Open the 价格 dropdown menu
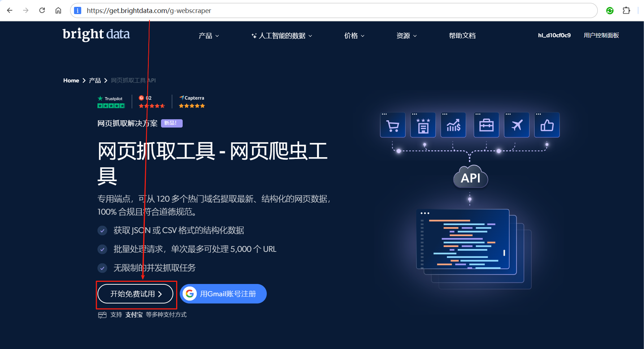Viewport: 644px width, 349px height. coord(354,36)
